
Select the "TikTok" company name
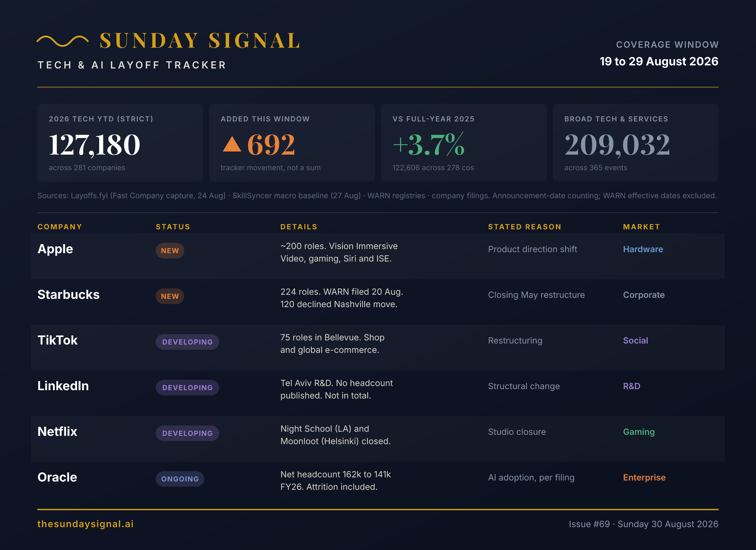tap(57, 340)
